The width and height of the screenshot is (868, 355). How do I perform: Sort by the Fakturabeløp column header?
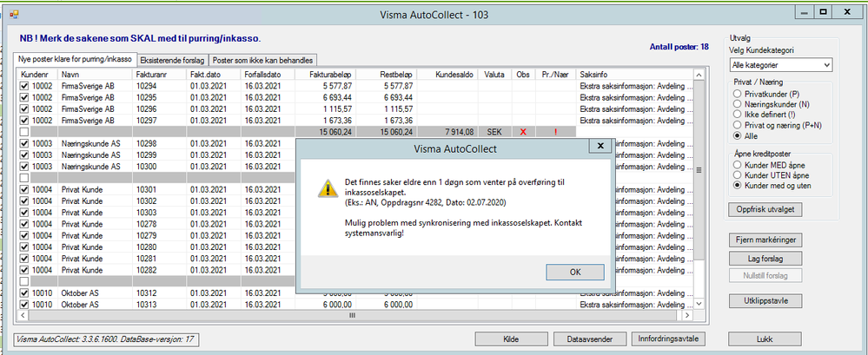click(x=325, y=74)
